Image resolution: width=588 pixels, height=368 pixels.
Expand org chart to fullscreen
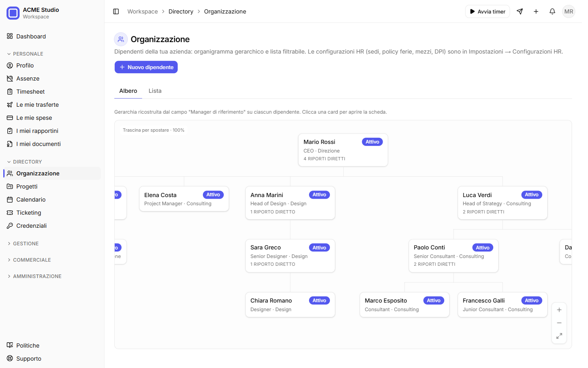tap(559, 336)
